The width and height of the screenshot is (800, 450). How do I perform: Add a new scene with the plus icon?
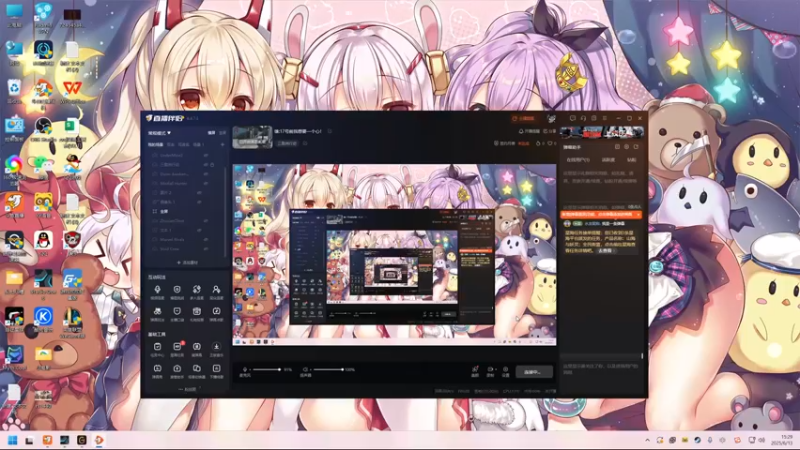(x=222, y=145)
